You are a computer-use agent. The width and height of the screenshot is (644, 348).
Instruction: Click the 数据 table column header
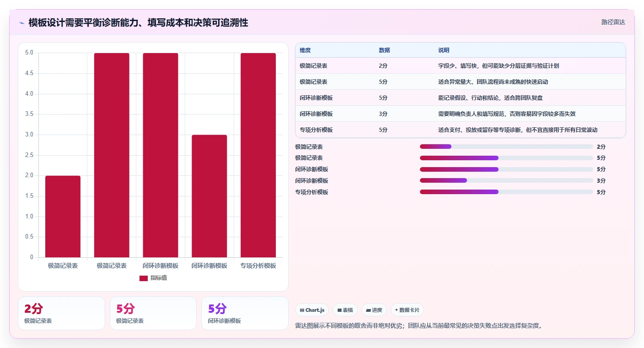coord(385,50)
